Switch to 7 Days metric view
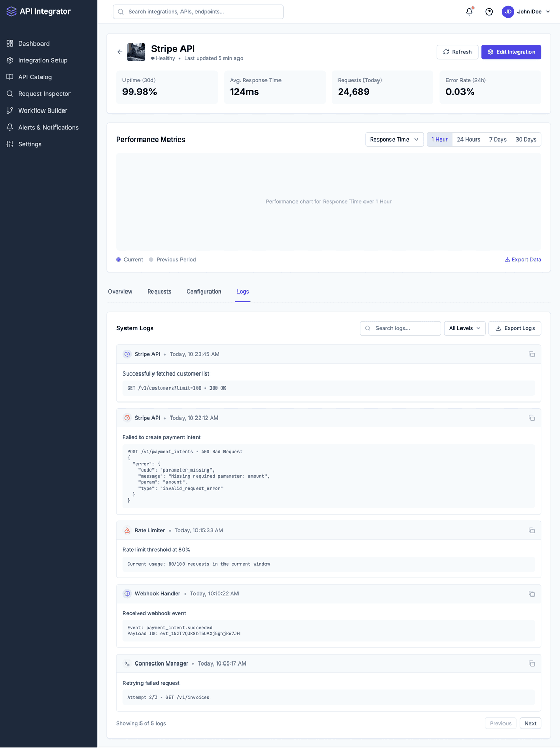This screenshot has height=748, width=560. coord(497,139)
